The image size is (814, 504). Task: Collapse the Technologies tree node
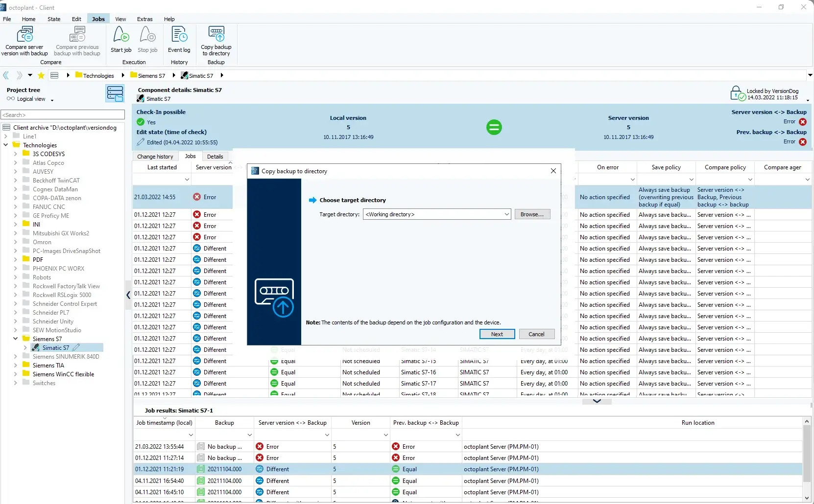coord(6,145)
